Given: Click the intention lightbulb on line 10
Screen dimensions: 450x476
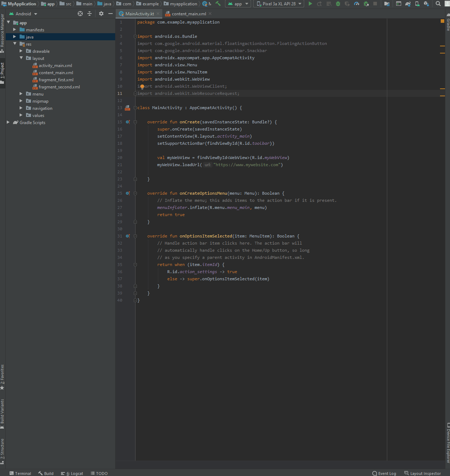Looking at the screenshot, I should (x=142, y=86).
